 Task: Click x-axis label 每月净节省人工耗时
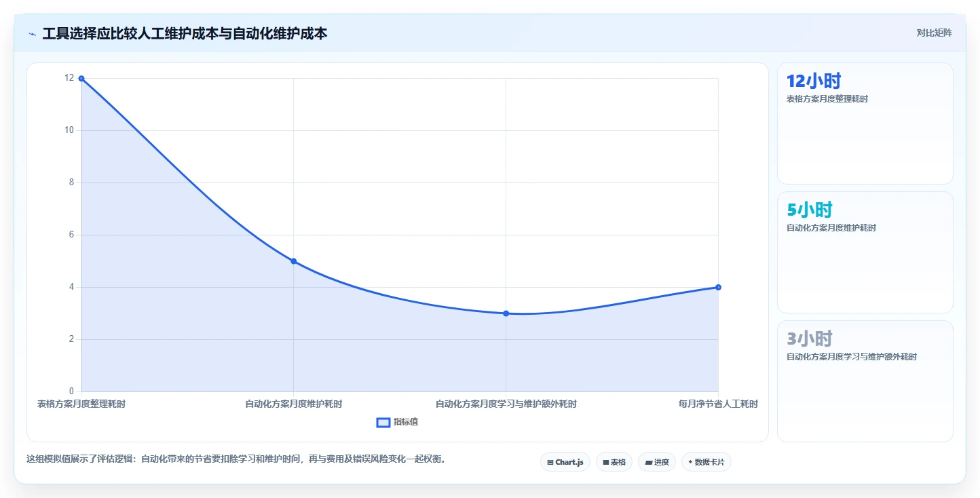tap(718, 404)
